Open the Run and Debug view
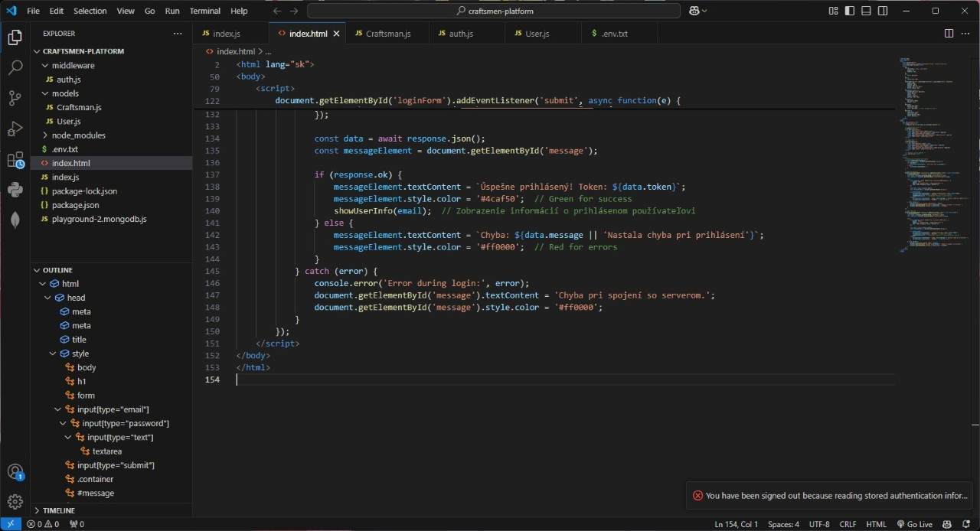The image size is (980, 531). point(15,129)
